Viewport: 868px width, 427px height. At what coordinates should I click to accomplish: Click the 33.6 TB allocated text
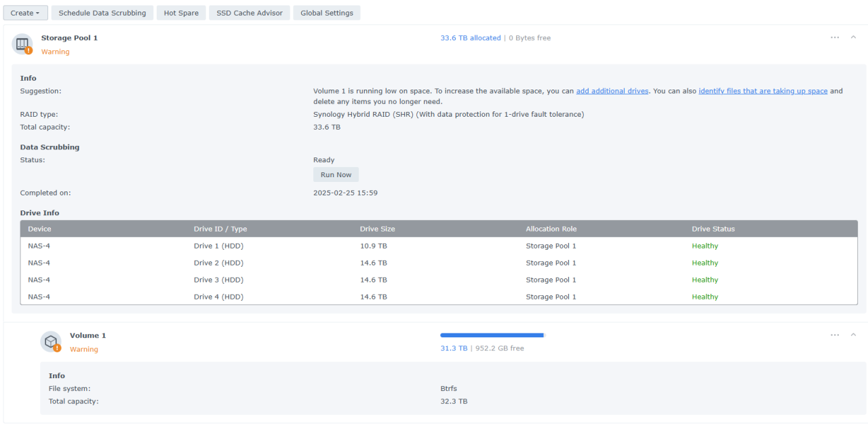tap(471, 38)
